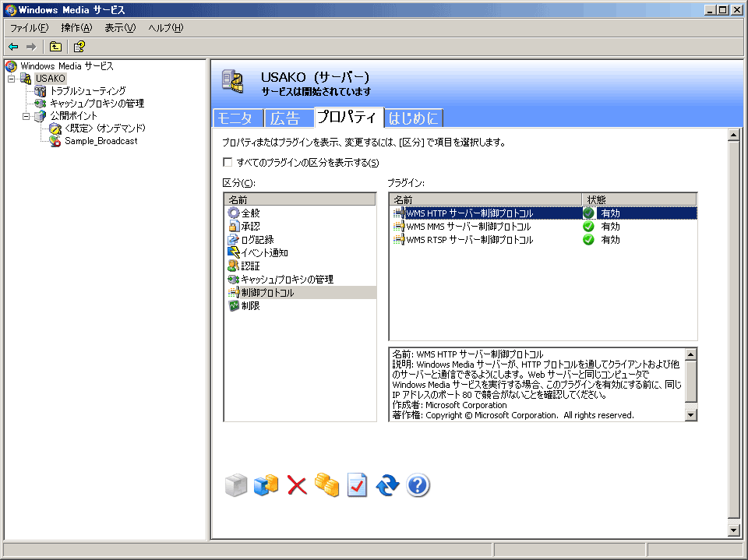Click the 有効 status of WMS RTSP plugin

tap(610, 239)
